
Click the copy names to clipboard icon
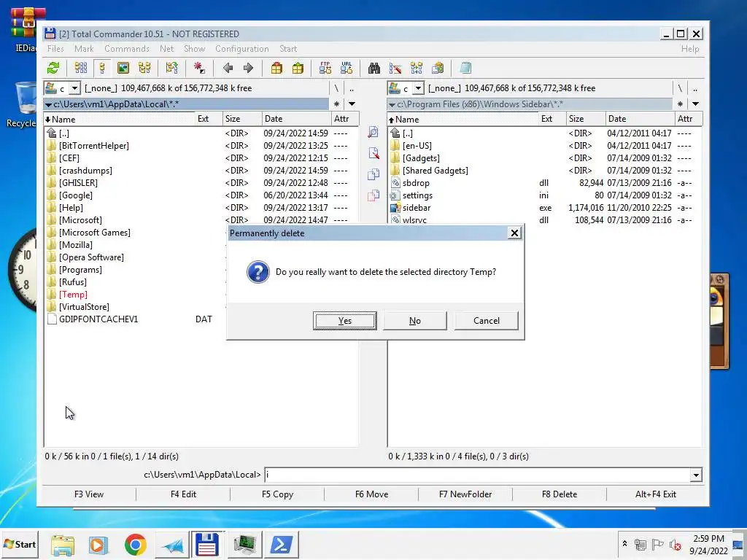438,68
